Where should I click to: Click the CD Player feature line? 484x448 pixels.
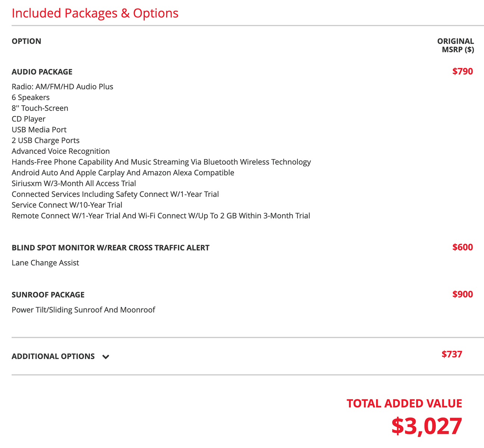coord(28,119)
